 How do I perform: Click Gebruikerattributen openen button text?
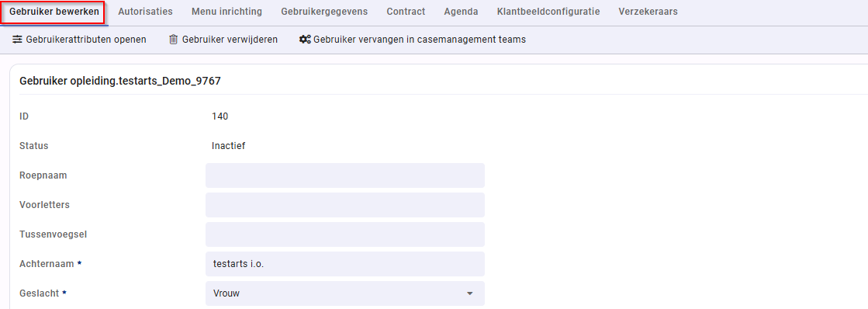coord(86,40)
